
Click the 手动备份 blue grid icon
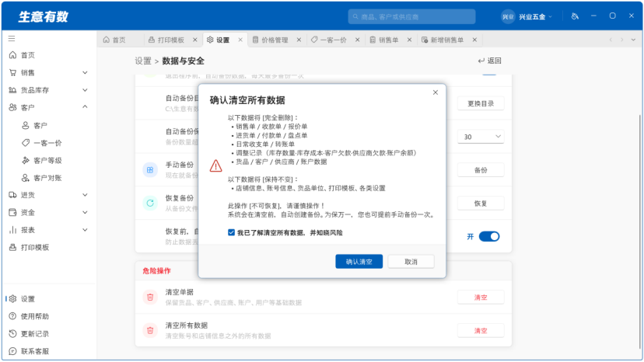coord(150,169)
